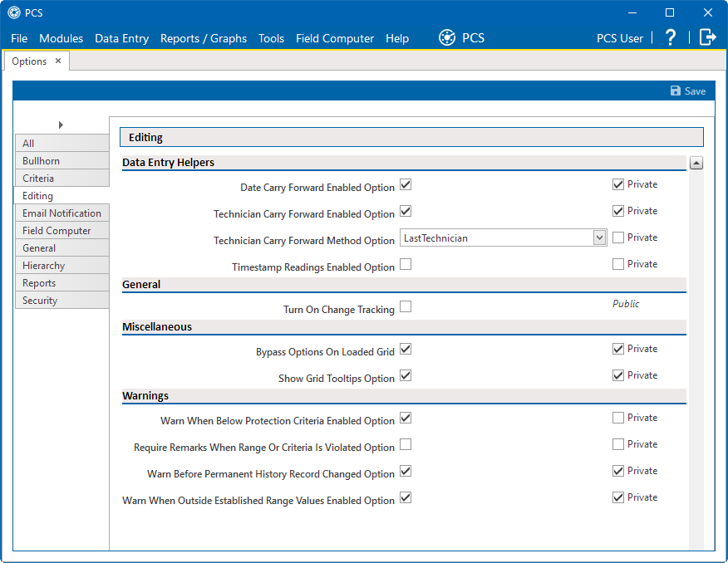Check Private for Warn Below Protection Criteria
This screenshot has height=563, width=728.
[618, 418]
